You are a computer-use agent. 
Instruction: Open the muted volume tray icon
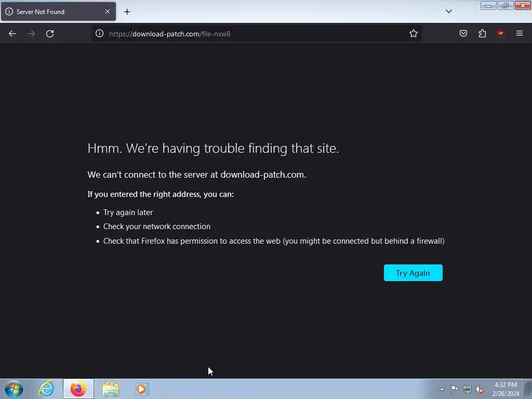coord(480,390)
